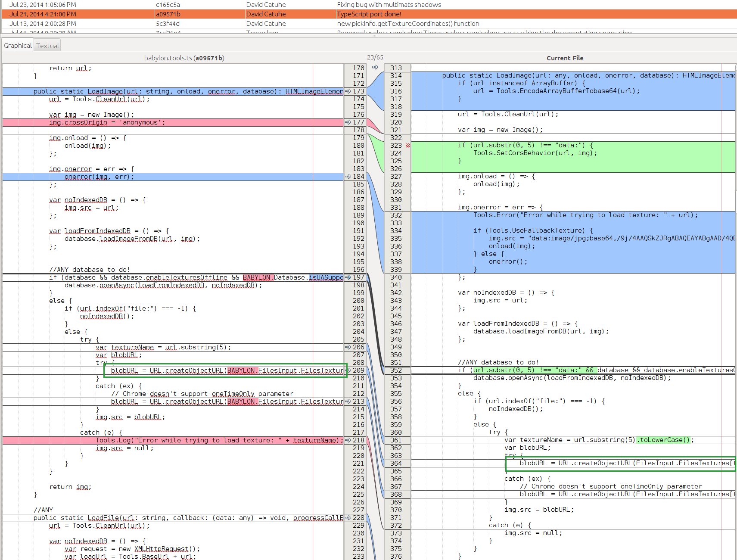The image size is (737, 560).
Task: Click 'var img = new Image();' in Current File
Action: [500, 130]
